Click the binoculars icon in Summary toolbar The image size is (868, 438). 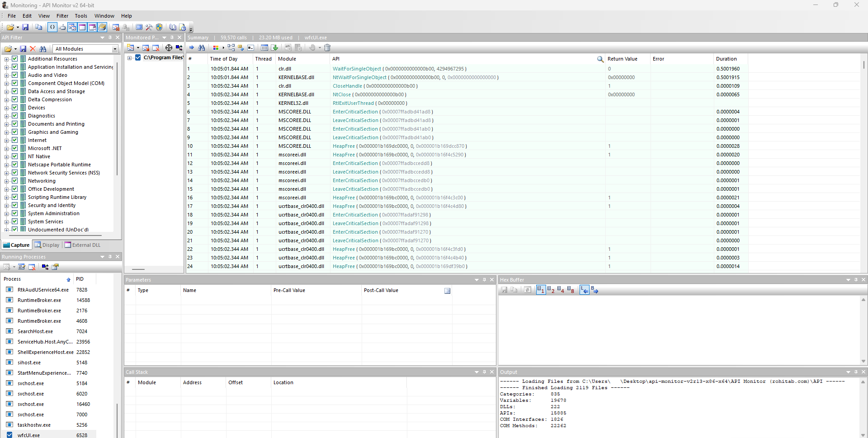(202, 47)
